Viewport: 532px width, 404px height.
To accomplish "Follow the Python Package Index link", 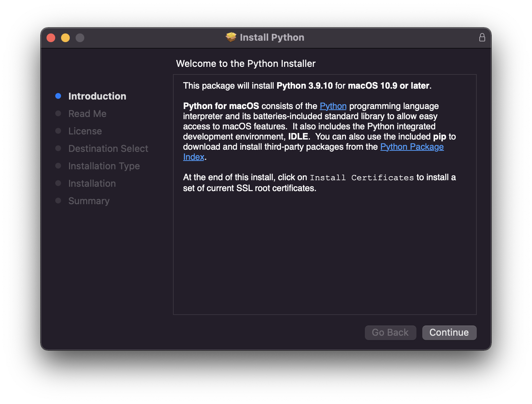I will [x=412, y=147].
